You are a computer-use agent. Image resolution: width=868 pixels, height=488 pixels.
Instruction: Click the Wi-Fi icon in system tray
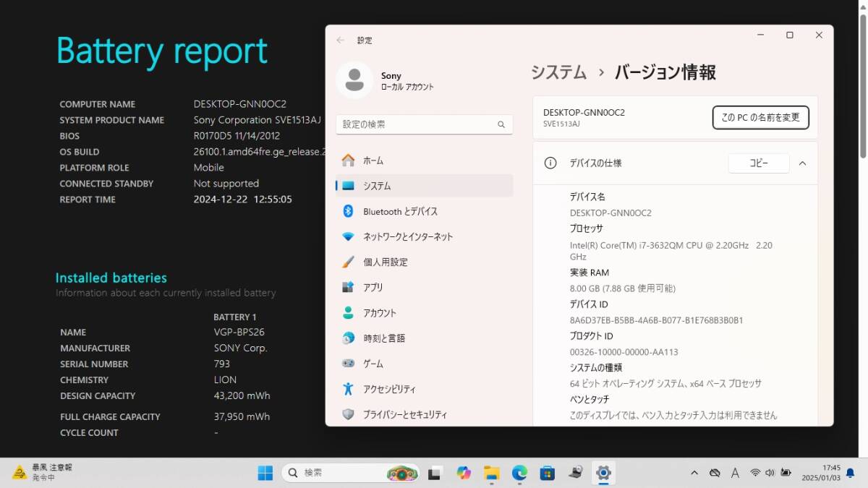(755, 473)
